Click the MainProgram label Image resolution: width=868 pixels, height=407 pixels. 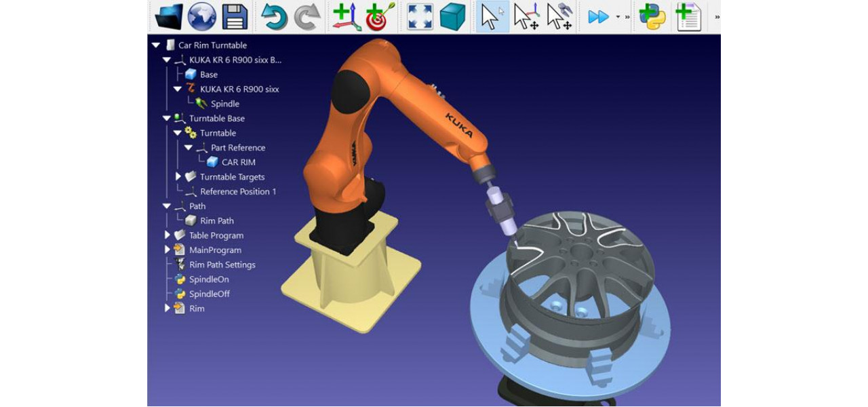click(x=215, y=250)
